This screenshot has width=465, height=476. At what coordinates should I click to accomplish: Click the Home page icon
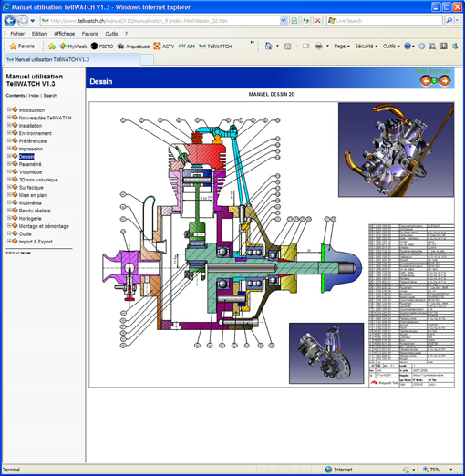pos(269,47)
